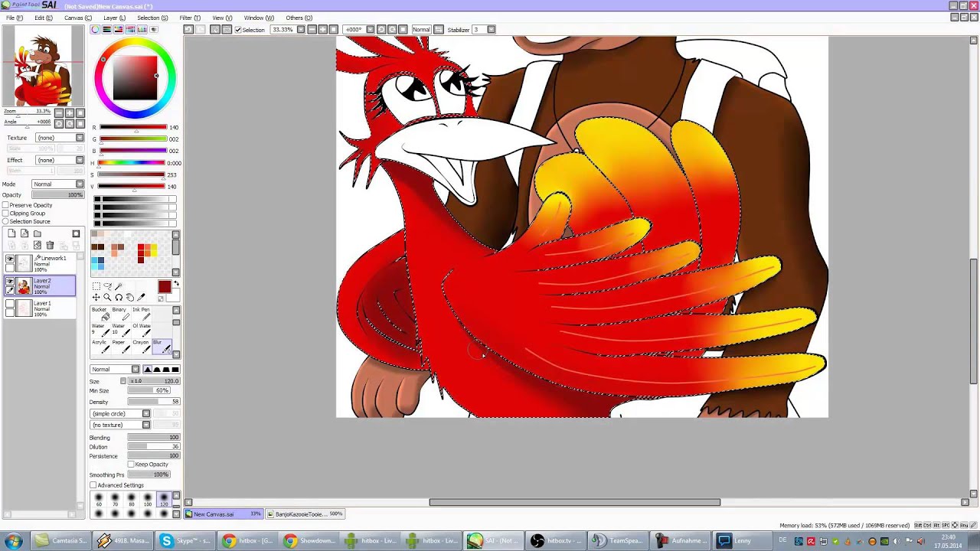This screenshot has width=980, height=551.
Task: Show the color wheel panel icon
Action: point(95,29)
